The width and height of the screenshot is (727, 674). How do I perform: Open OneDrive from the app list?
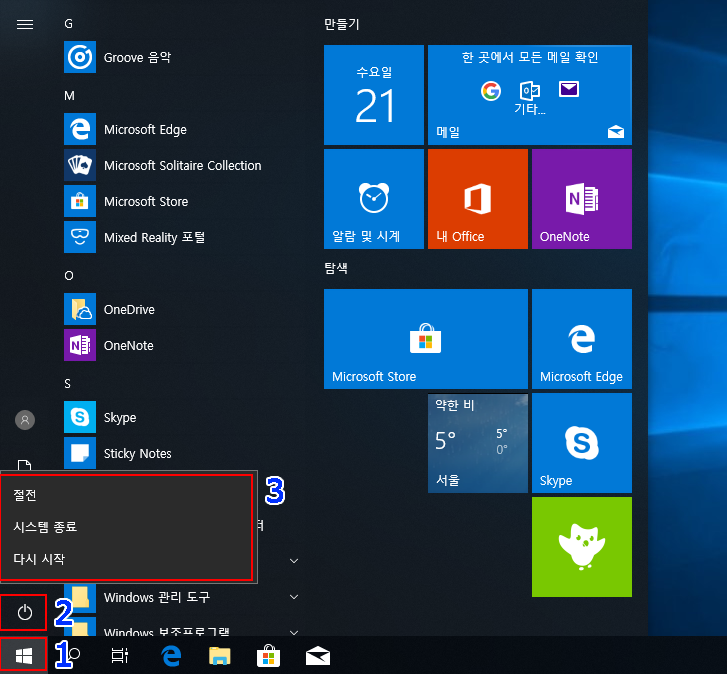pyautogui.click(x=129, y=310)
